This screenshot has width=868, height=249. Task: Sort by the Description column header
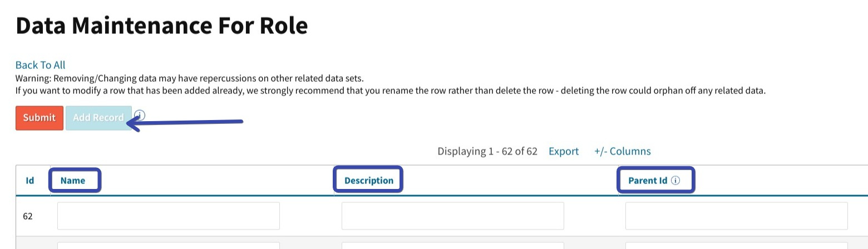(x=369, y=181)
